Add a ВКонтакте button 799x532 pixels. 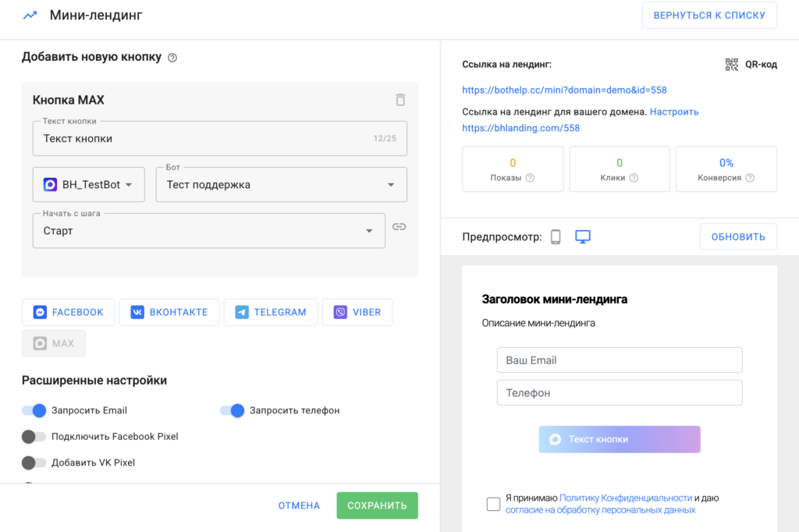pyautogui.click(x=169, y=312)
